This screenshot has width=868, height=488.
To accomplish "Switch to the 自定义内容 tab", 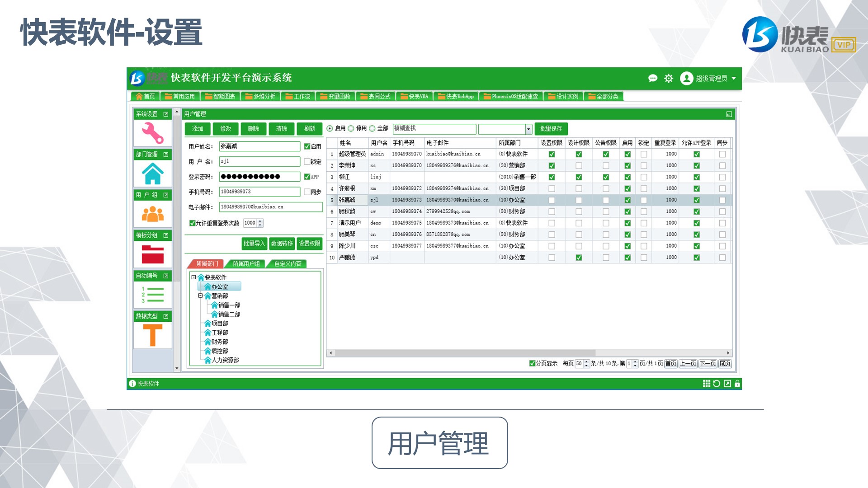I will pos(288,264).
